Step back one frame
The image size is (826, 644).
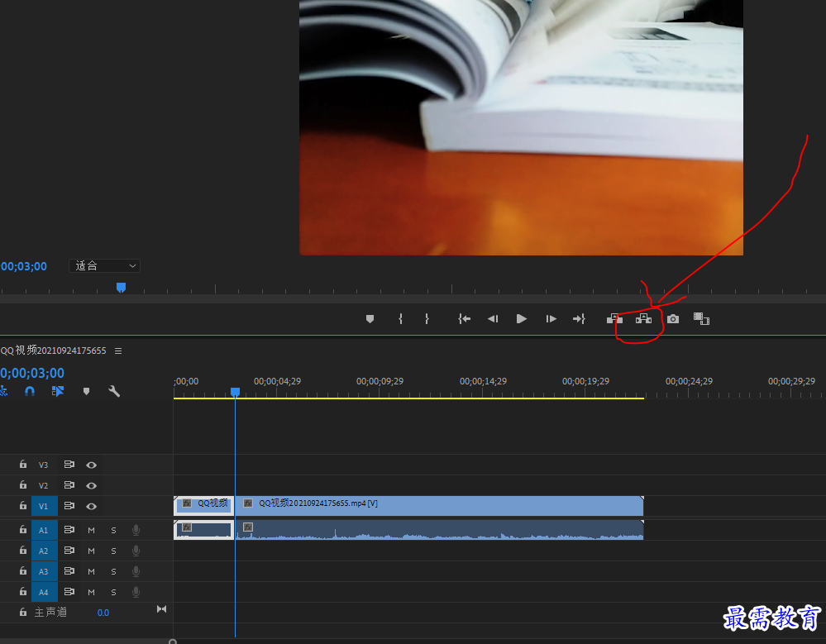493,318
